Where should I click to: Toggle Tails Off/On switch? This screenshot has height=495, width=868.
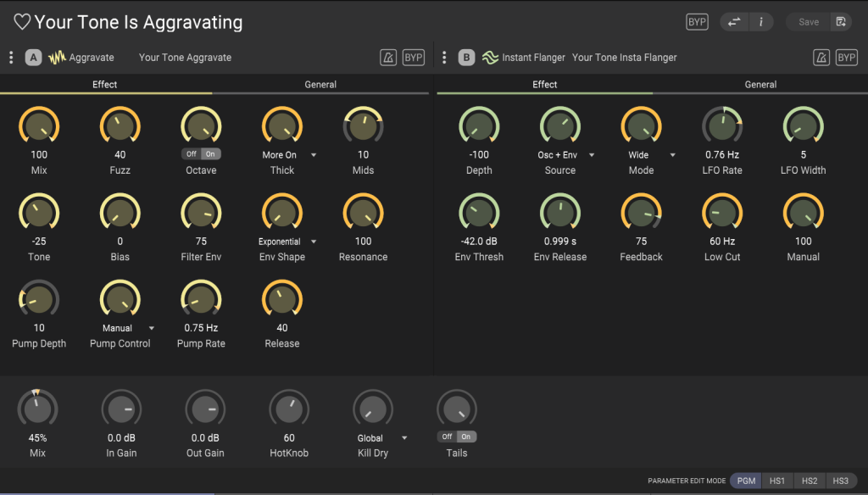coord(457,437)
